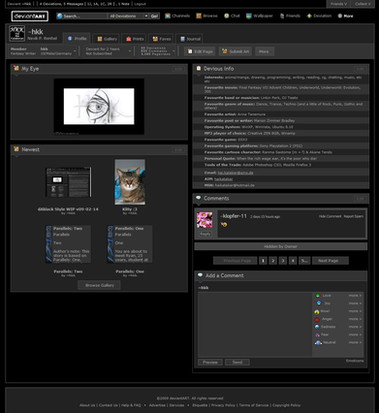
Task: Open the All Deviations search dropdown
Action: 128,16
